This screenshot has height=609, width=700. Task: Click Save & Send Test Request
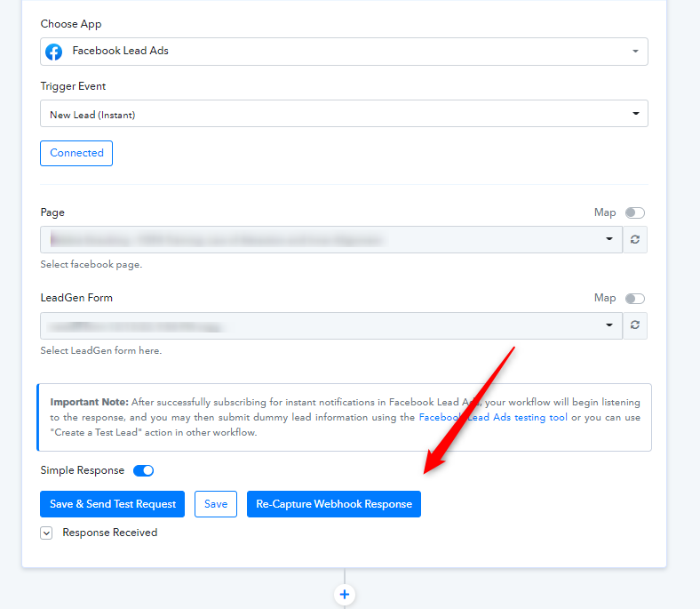(x=113, y=504)
